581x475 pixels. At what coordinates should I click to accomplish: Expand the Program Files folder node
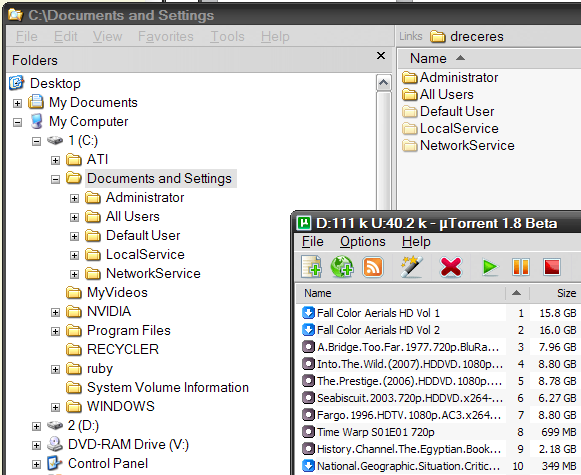point(55,331)
